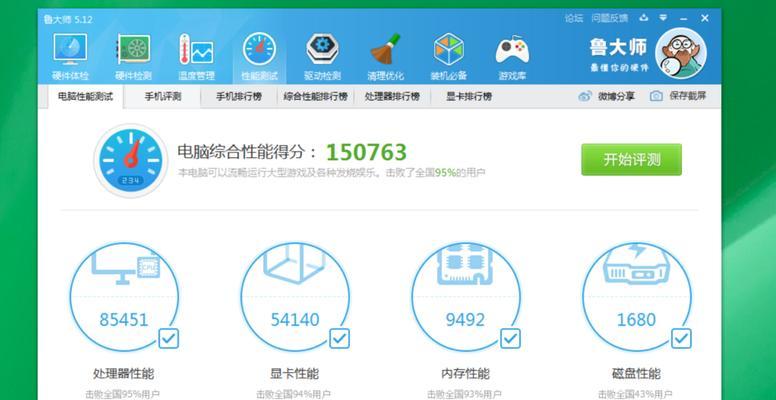The height and width of the screenshot is (400, 776).
Task: Open the 清理优化 cleanup broom icon
Action: 386,50
